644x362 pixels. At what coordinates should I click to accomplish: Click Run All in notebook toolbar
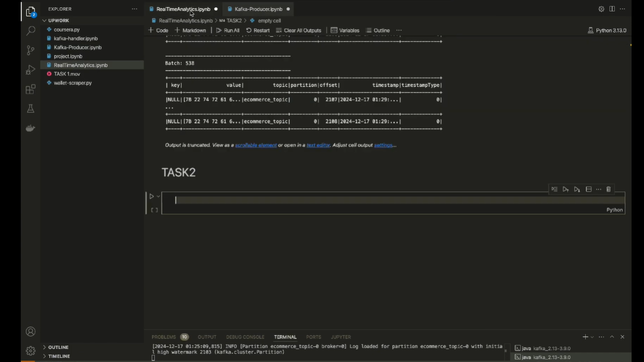click(x=228, y=30)
